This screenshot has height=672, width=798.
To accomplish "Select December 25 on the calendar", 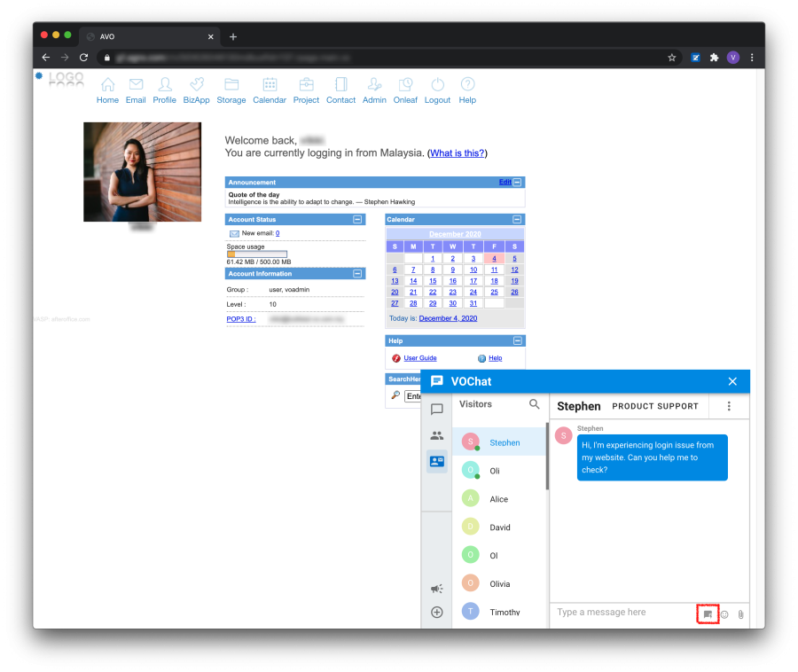I will tap(494, 292).
